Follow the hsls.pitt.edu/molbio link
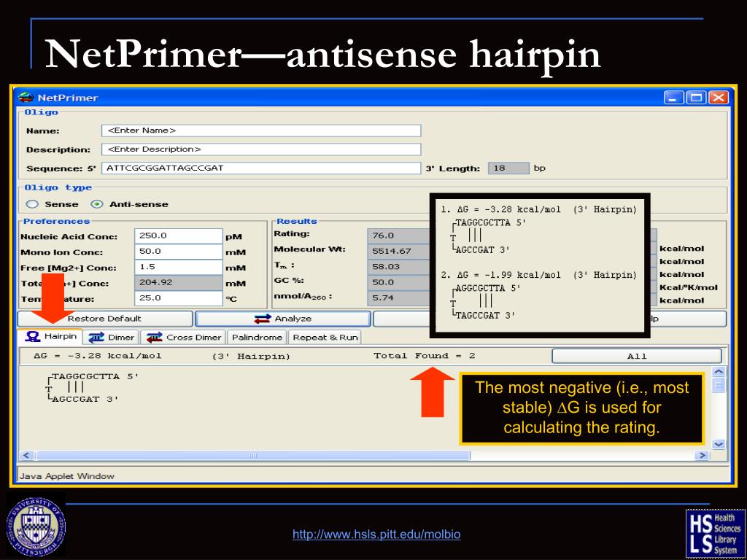This screenshot has height=560, width=747. [376, 534]
